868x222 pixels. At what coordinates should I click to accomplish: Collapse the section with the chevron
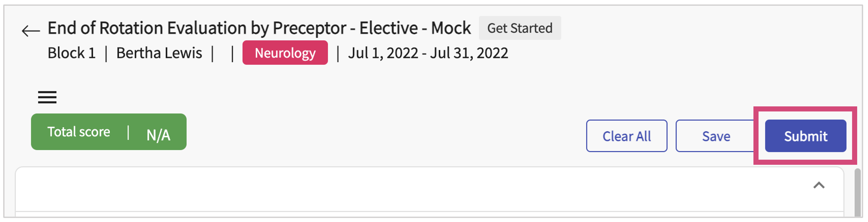click(x=819, y=185)
